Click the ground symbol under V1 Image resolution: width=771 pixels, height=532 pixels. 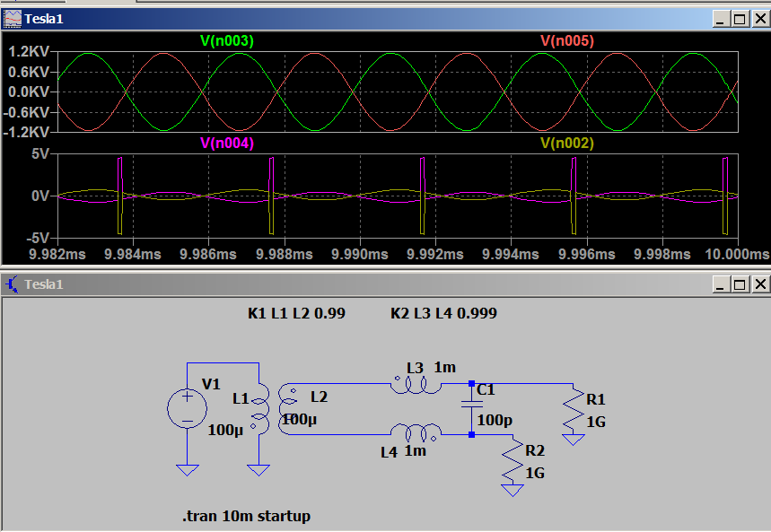187,469
